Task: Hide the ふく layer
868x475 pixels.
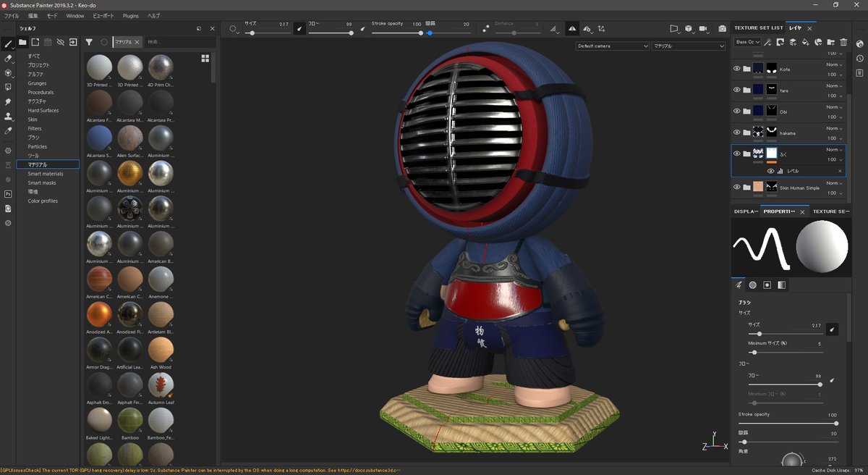Action: (737, 154)
